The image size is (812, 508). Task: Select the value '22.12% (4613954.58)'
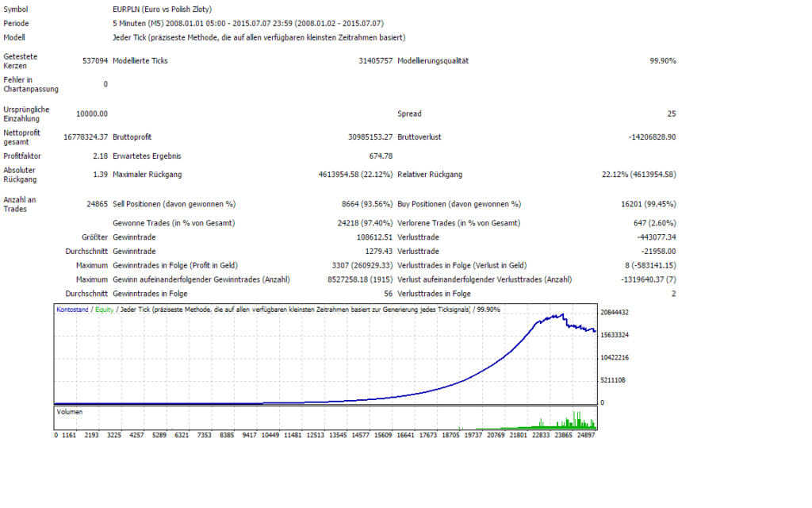[638, 174]
